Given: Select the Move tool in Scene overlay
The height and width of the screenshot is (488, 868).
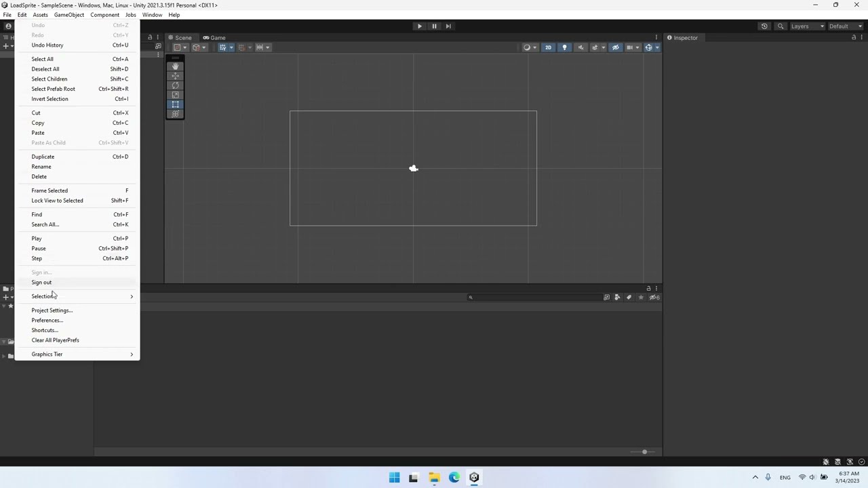Looking at the screenshot, I should pos(175,76).
